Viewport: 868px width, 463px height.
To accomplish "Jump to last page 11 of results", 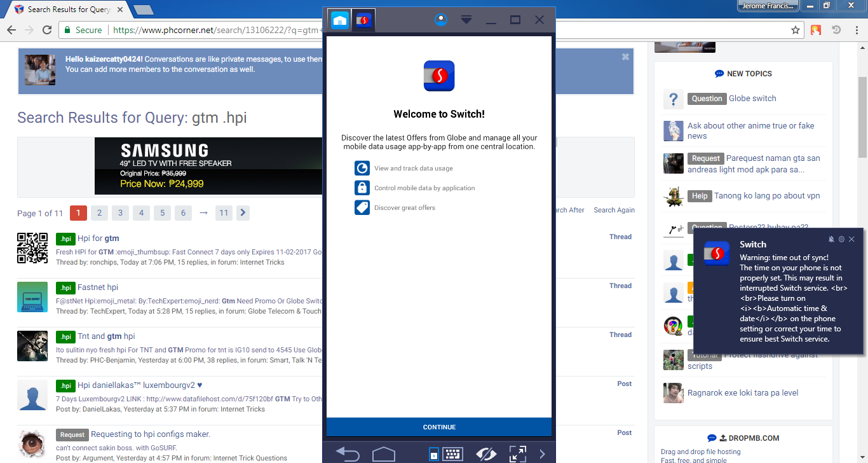I will [223, 213].
